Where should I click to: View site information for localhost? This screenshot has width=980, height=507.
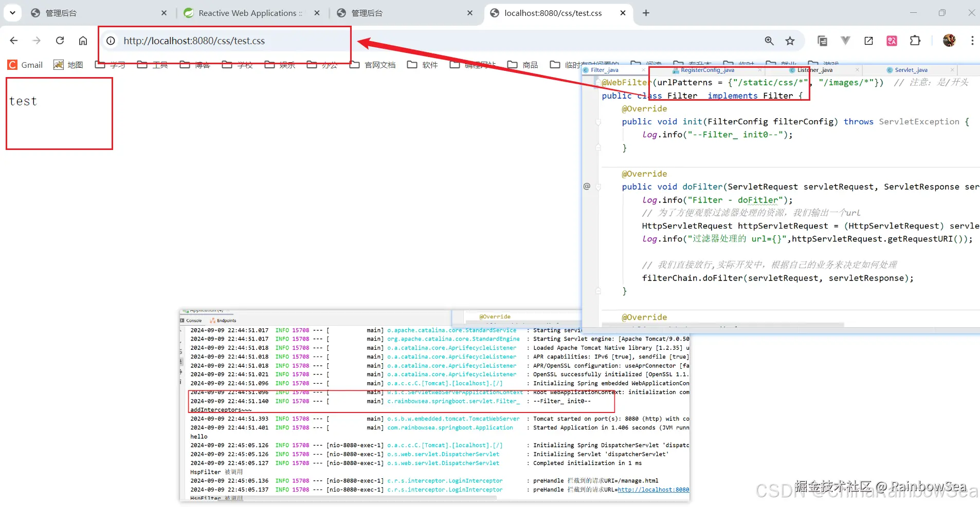(x=111, y=41)
